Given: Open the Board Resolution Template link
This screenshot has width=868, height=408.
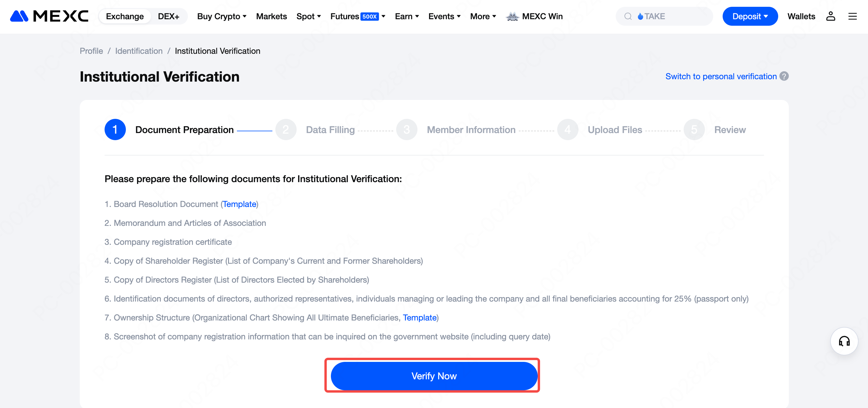Looking at the screenshot, I should (x=239, y=204).
